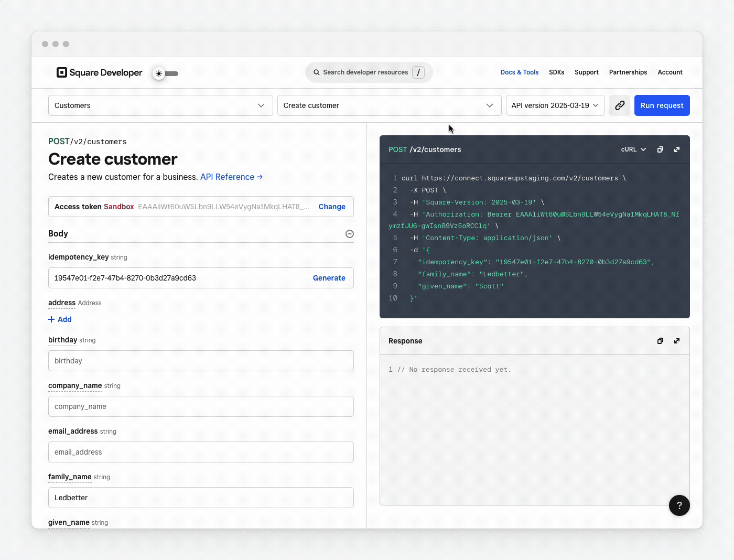734x560 pixels.
Task: Click the given_name field label
Action: [x=69, y=523]
